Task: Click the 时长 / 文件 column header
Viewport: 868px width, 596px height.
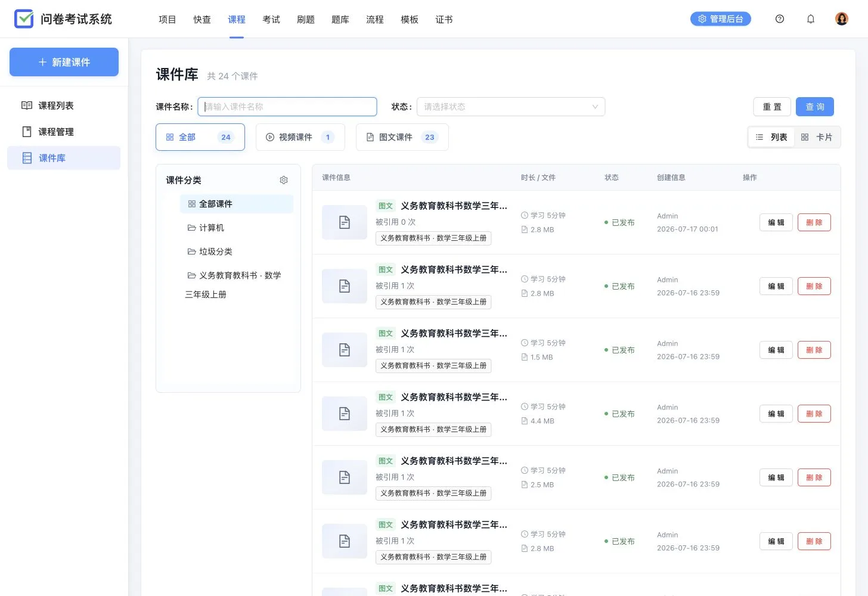Action: coord(538,178)
